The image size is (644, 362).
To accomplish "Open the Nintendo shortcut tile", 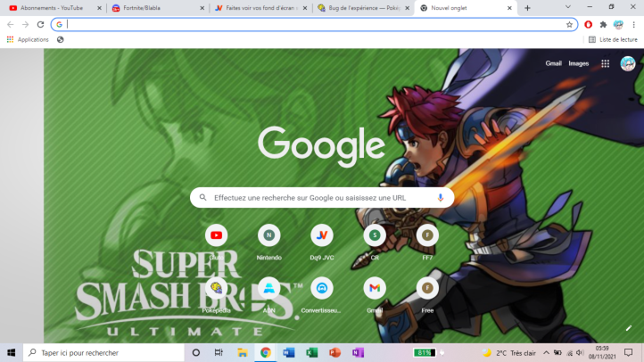I will 268,235.
